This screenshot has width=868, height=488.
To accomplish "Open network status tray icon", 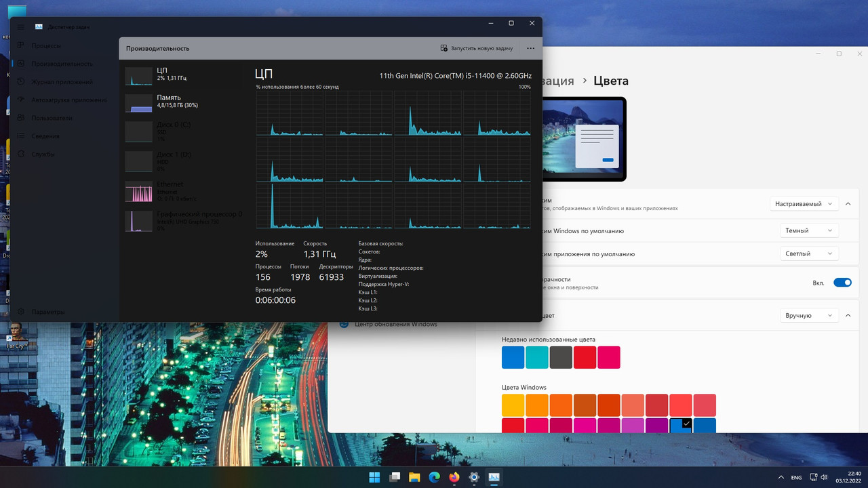I will (x=814, y=477).
